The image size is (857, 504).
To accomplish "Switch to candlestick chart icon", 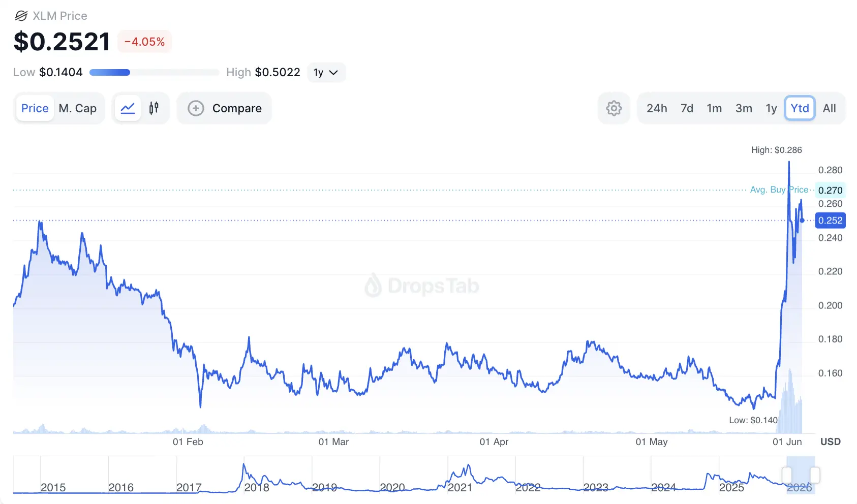I will [154, 108].
